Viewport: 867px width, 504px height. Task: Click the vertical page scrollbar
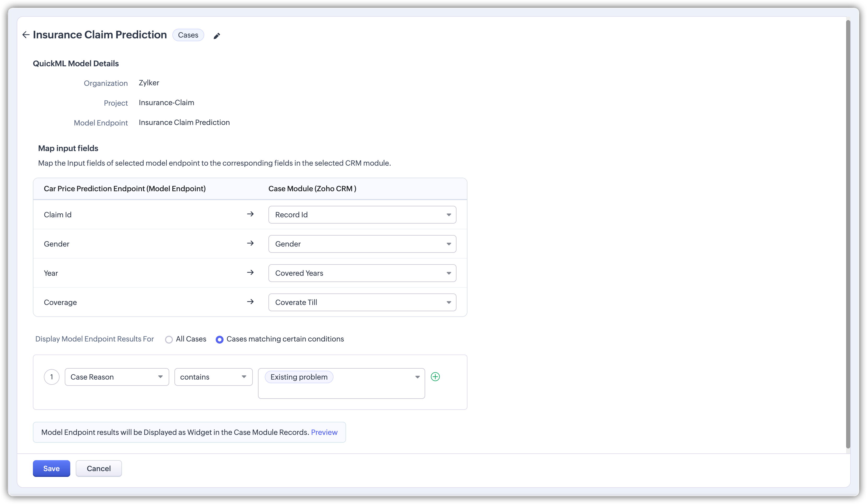click(848, 234)
